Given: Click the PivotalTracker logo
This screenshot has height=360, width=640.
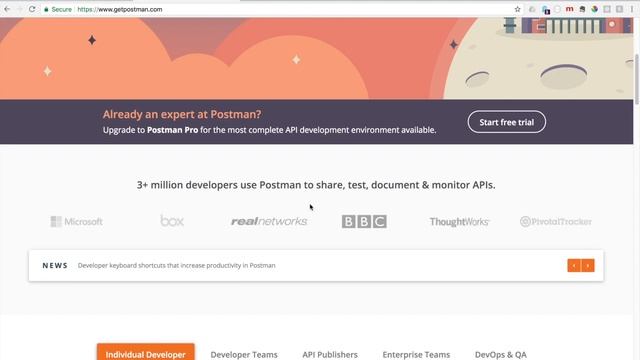Looking at the screenshot, I should point(556,222).
